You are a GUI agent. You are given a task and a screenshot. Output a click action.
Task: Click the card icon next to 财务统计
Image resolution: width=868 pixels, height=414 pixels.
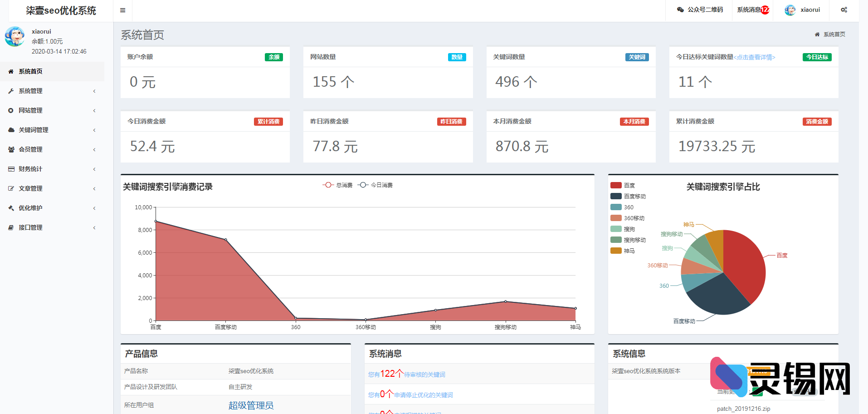pyautogui.click(x=11, y=169)
